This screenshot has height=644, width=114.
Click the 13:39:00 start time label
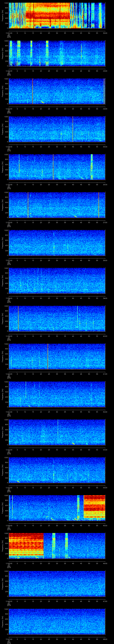click(x=9, y=336)
